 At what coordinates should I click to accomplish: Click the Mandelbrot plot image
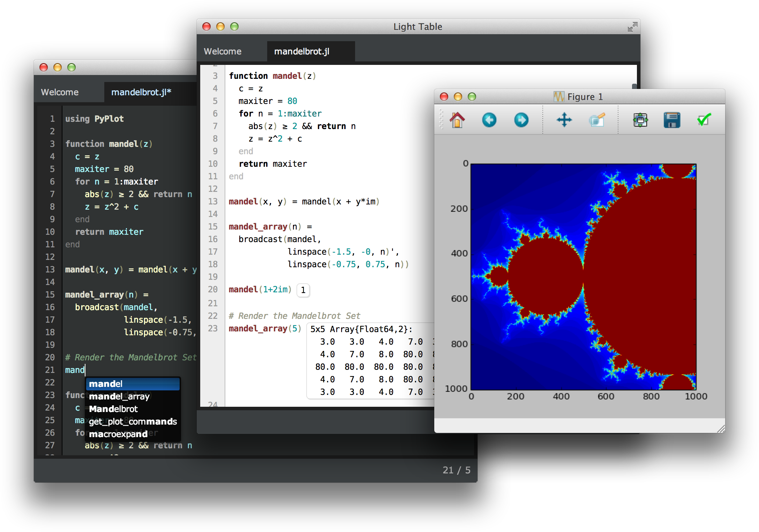[x=583, y=276]
